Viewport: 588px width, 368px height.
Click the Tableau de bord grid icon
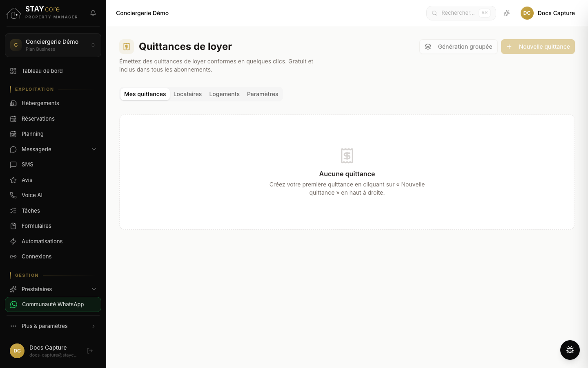coord(13,71)
